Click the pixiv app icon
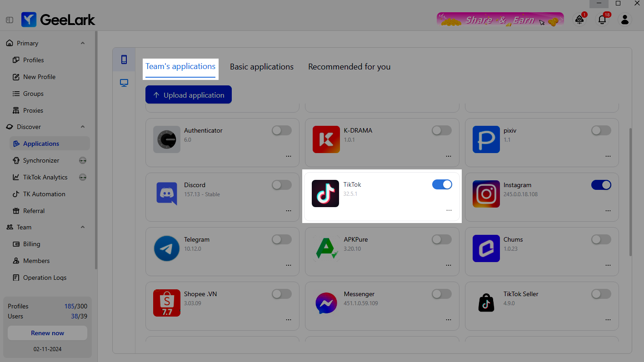This screenshot has width=644, height=362. (x=486, y=139)
